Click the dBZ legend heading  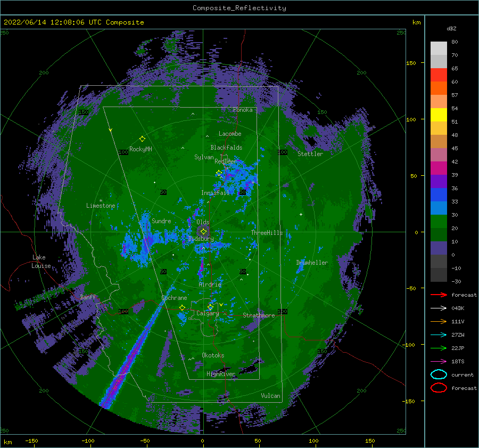click(451, 28)
